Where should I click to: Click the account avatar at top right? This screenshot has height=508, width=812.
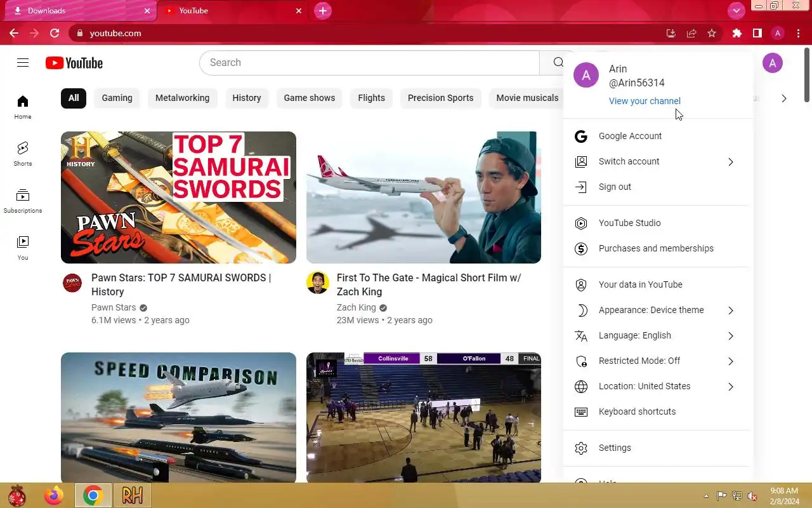(x=772, y=63)
